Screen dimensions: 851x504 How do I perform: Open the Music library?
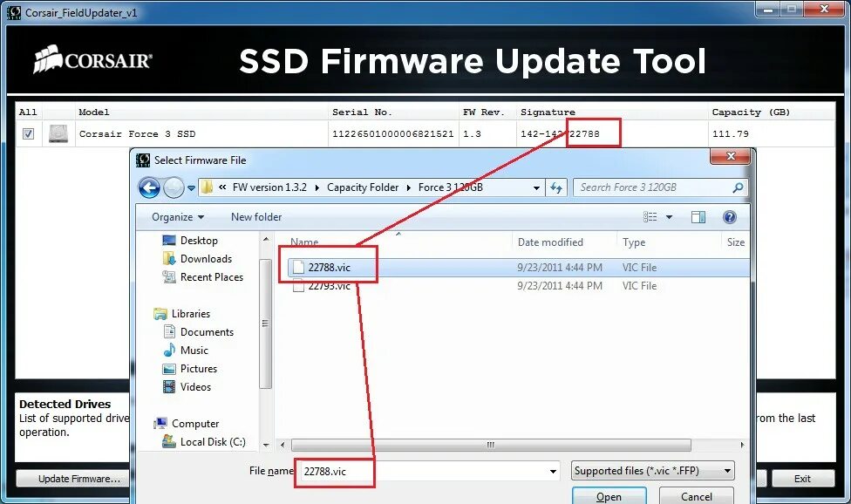click(x=194, y=351)
